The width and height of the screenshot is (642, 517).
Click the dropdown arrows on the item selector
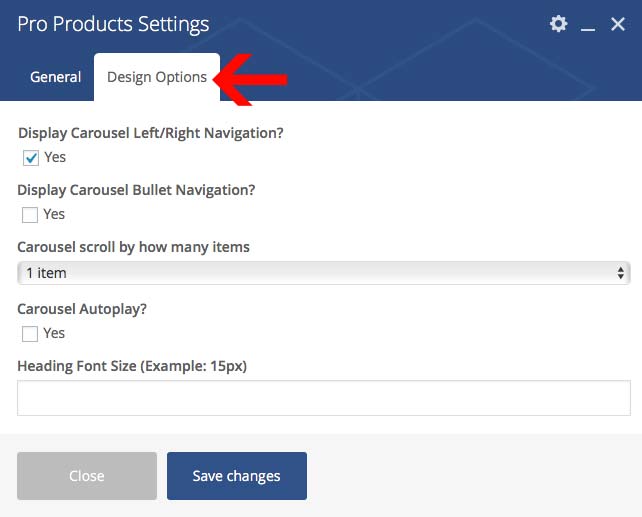(x=621, y=273)
